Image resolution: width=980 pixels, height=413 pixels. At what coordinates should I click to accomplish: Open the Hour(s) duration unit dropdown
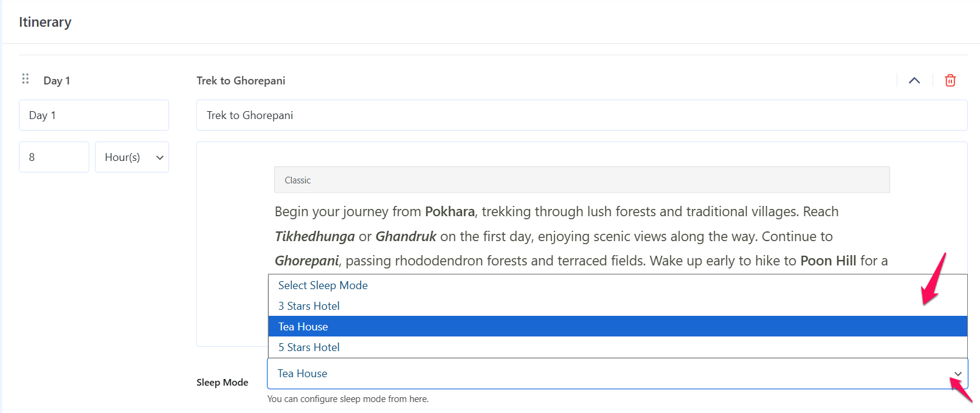coord(132,157)
